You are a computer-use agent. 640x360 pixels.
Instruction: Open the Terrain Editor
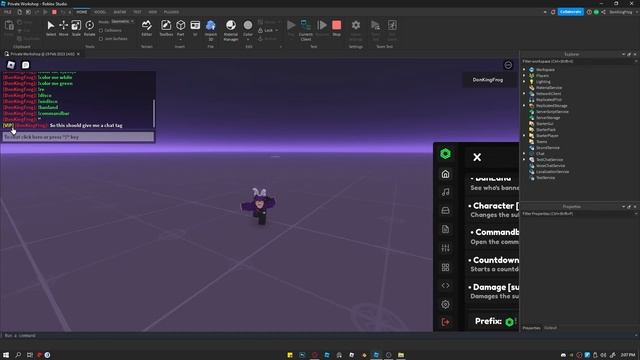(147, 28)
